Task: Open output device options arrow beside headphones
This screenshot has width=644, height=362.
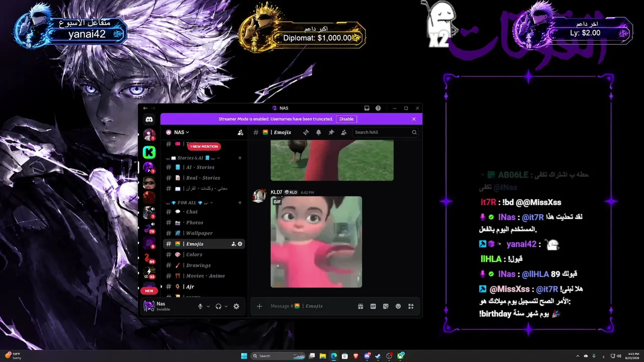Action: tap(226, 306)
